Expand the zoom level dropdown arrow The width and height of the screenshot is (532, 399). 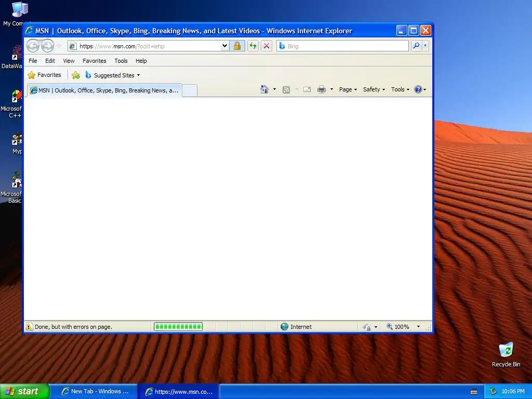pos(418,326)
